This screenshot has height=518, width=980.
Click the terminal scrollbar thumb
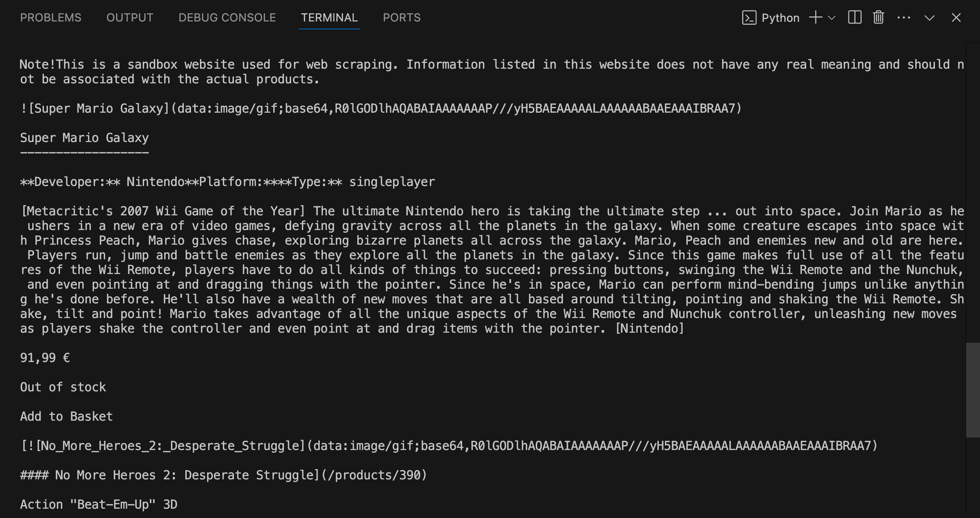[x=973, y=390]
